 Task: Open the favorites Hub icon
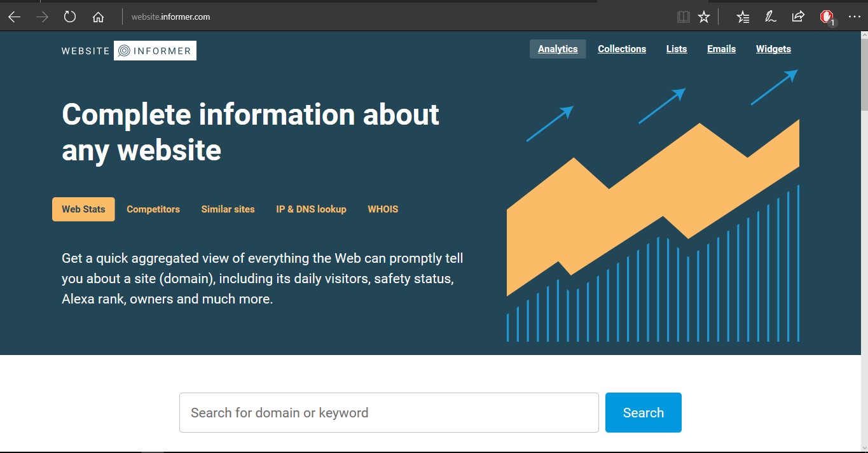coord(742,17)
